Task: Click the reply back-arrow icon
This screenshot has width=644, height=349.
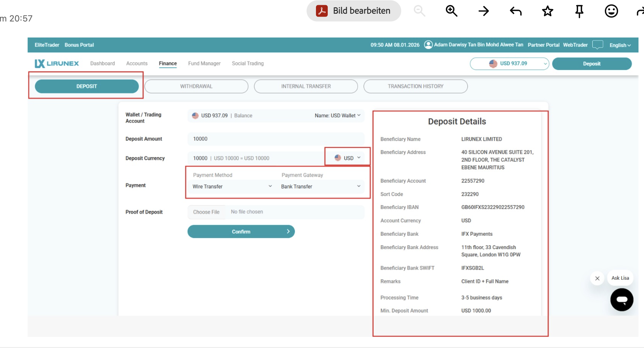Action: (x=516, y=11)
